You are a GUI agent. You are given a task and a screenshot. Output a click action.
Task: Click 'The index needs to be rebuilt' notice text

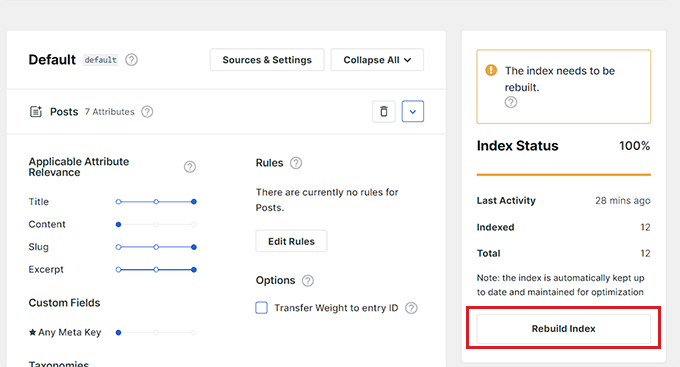(x=560, y=79)
